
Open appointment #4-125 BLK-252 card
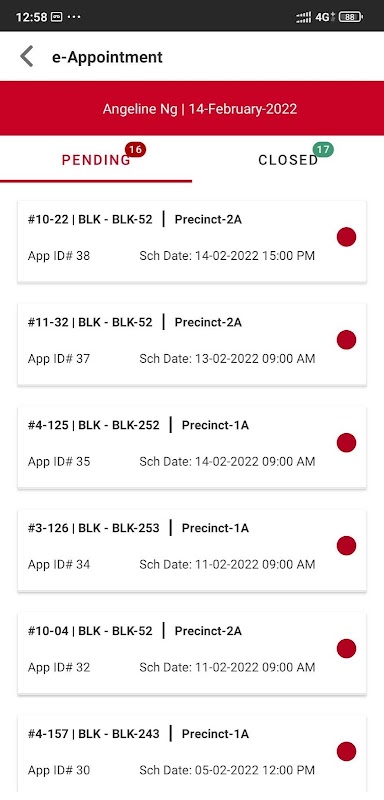(192, 447)
